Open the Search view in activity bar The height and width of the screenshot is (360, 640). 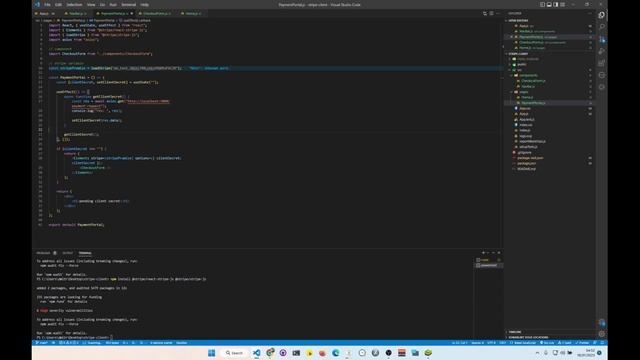pyautogui.click(x=602, y=27)
